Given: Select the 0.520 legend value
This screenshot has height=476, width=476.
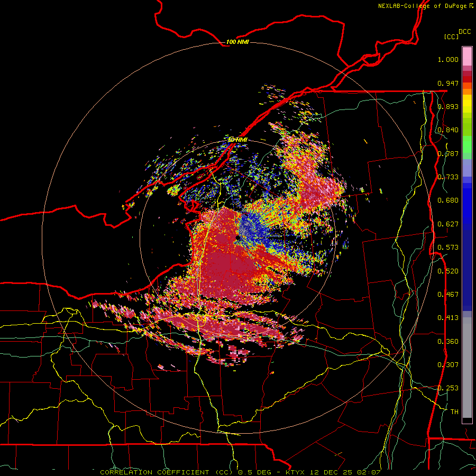Looking at the screenshot, I should (x=448, y=271).
